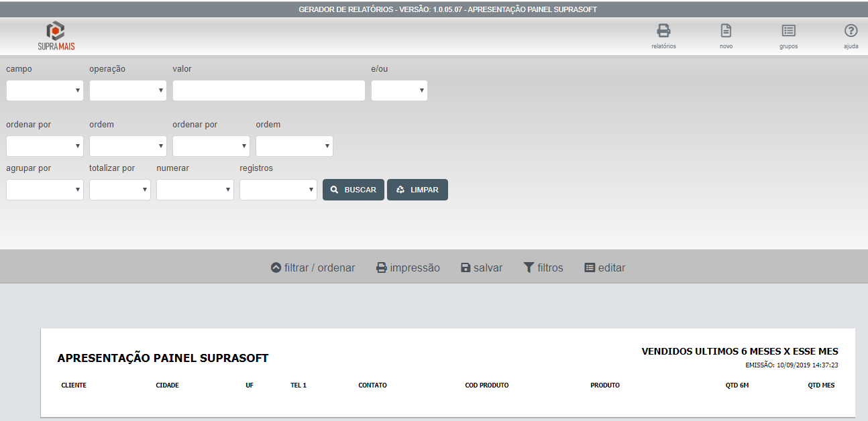Viewport: 868px width, 421px height.
Task: Collapse the filtrar / ordenar panel
Action: [x=313, y=268]
